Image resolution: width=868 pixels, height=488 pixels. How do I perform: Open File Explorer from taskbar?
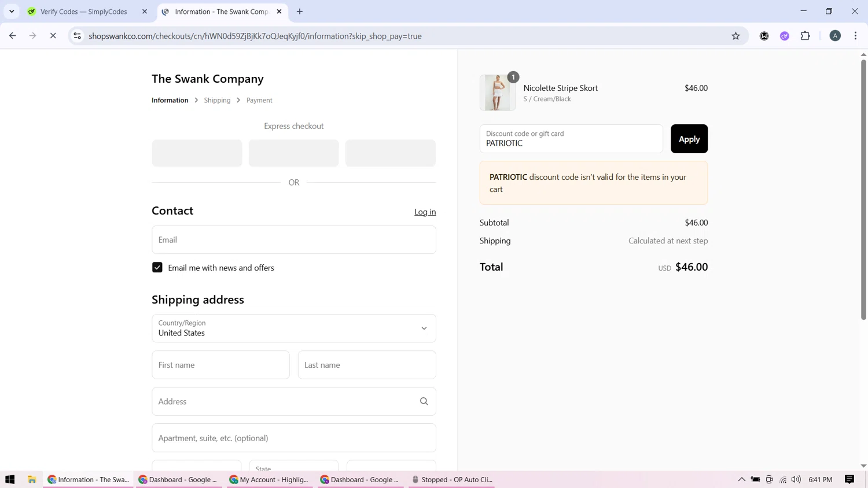click(x=32, y=479)
